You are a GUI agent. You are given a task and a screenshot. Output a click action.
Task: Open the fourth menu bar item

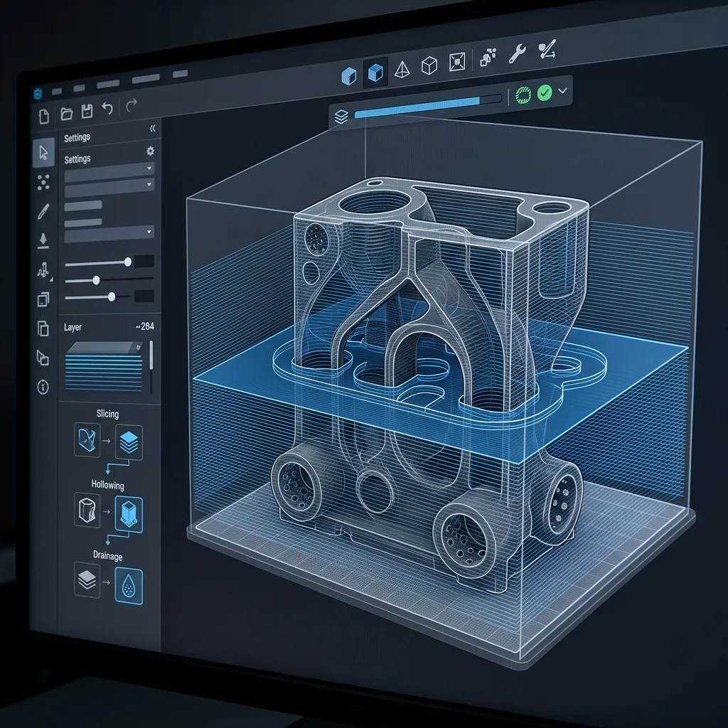click(x=146, y=79)
